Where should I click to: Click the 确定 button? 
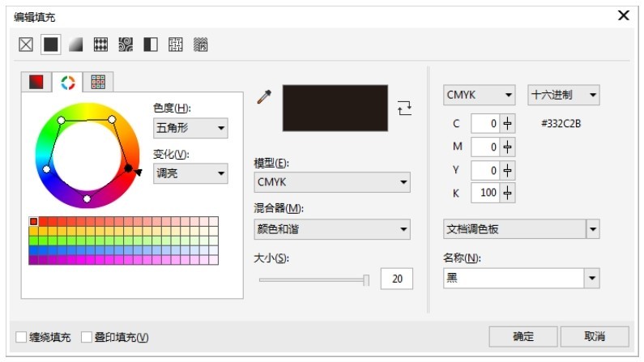click(522, 337)
